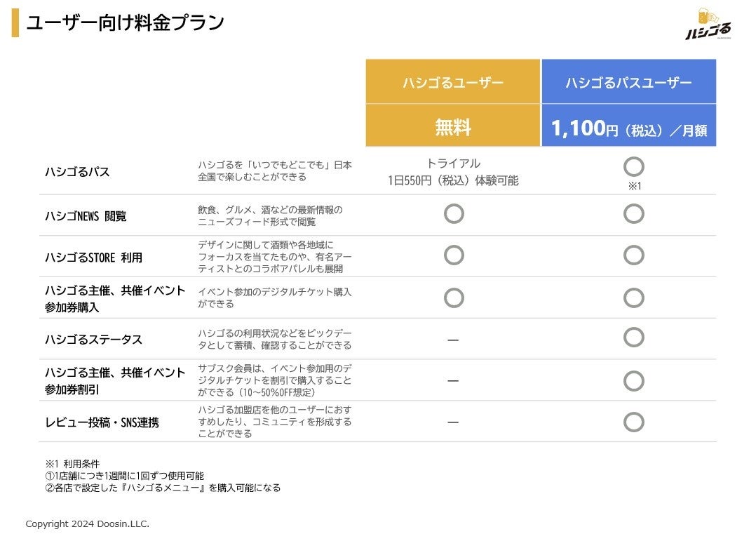The width and height of the screenshot is (756, 534).
Task: Click the 無料 price cell
Action: coord(452,127)
